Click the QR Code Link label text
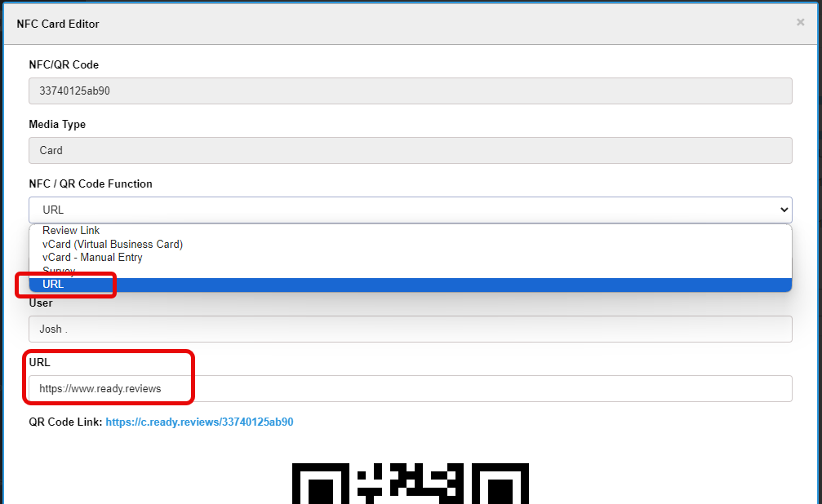The image size is (822, 504). 65,422
